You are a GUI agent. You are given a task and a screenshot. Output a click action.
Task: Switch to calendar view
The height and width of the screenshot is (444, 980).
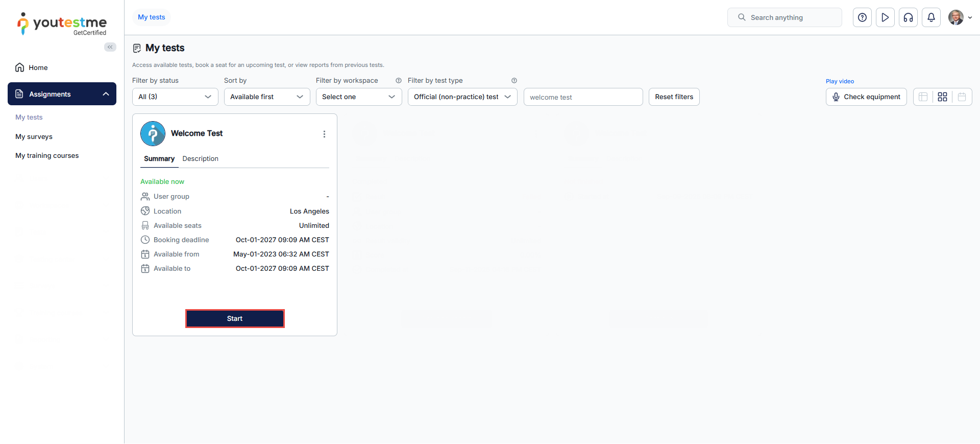[x=962, y=97]
